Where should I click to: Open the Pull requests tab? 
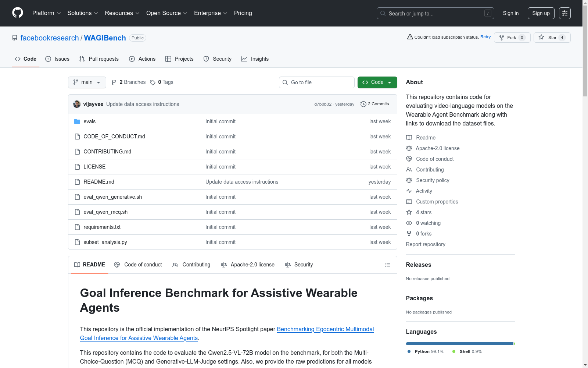point(99,59)
